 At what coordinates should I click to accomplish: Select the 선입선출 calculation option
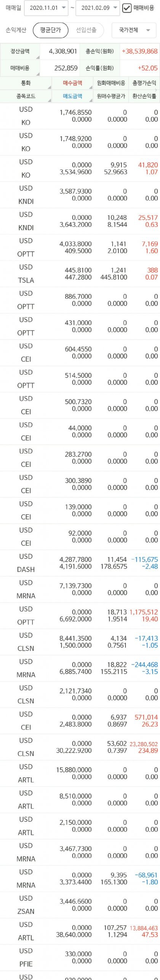tap(86, 30)
